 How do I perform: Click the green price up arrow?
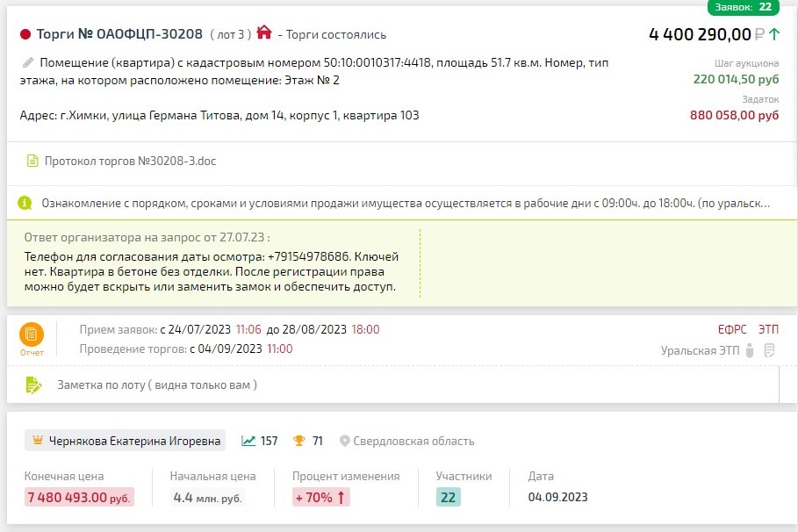[x=774, y=34]
